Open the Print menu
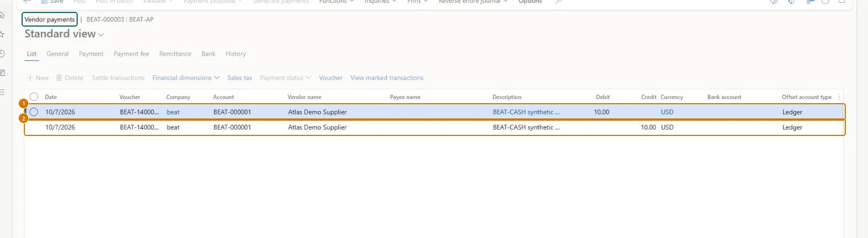 [419, 2]
